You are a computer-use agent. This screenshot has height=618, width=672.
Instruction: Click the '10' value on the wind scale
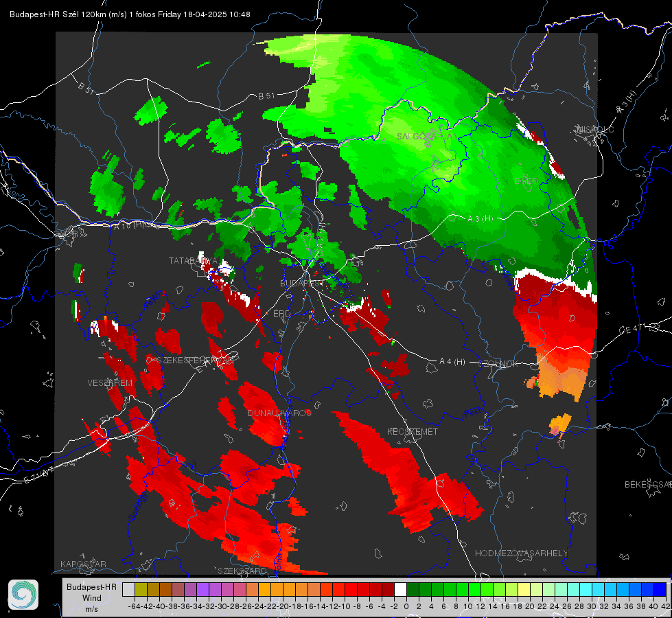coord(468,606)
